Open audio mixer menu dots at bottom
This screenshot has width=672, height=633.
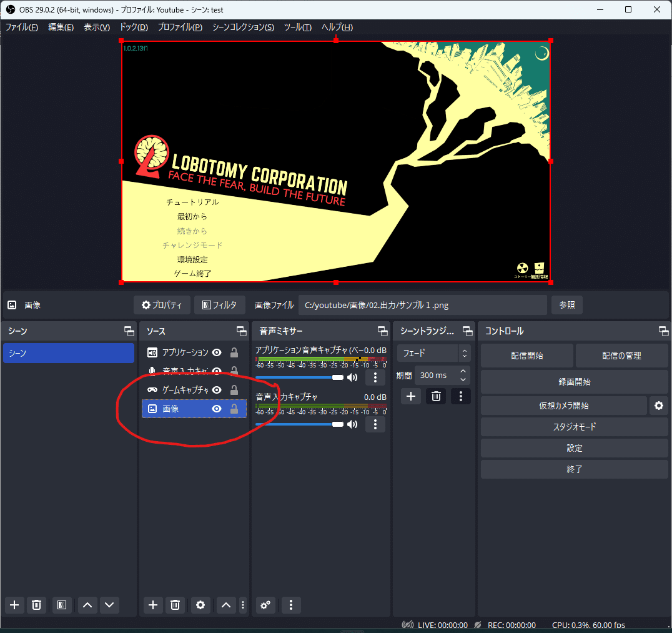[291, 605]
